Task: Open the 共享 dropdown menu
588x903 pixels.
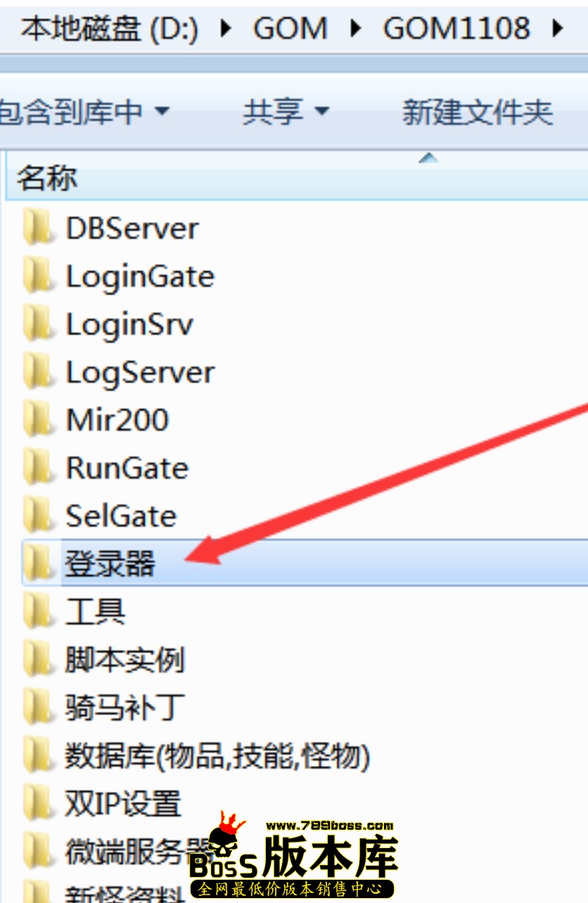Action: (286, 111)
